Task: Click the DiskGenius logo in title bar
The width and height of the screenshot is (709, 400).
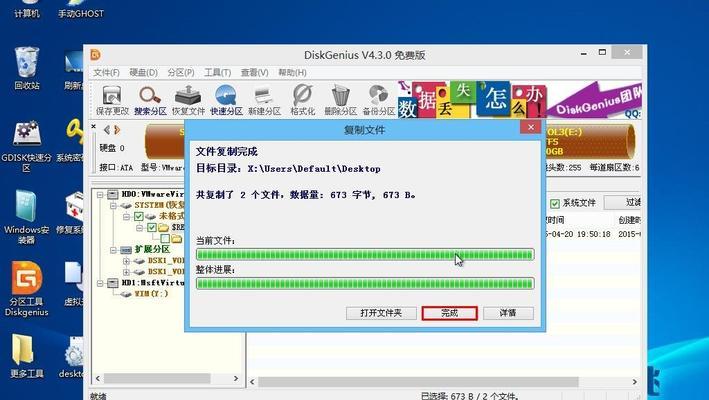Action: click(96, 55)
